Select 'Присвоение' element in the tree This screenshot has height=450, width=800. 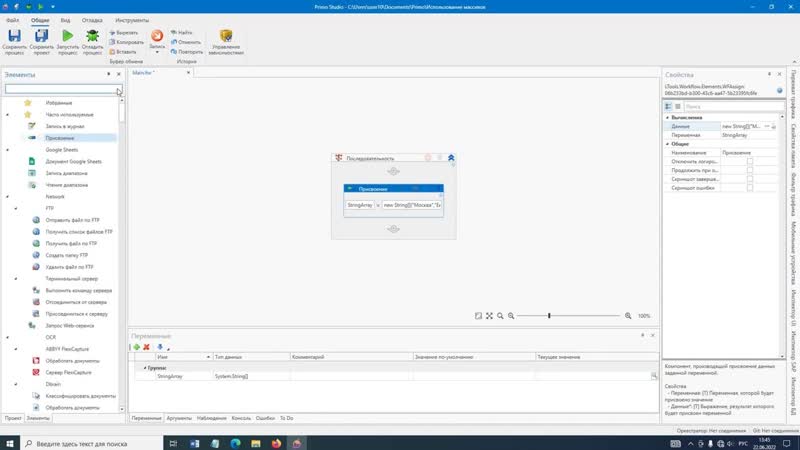coord(60,138)
